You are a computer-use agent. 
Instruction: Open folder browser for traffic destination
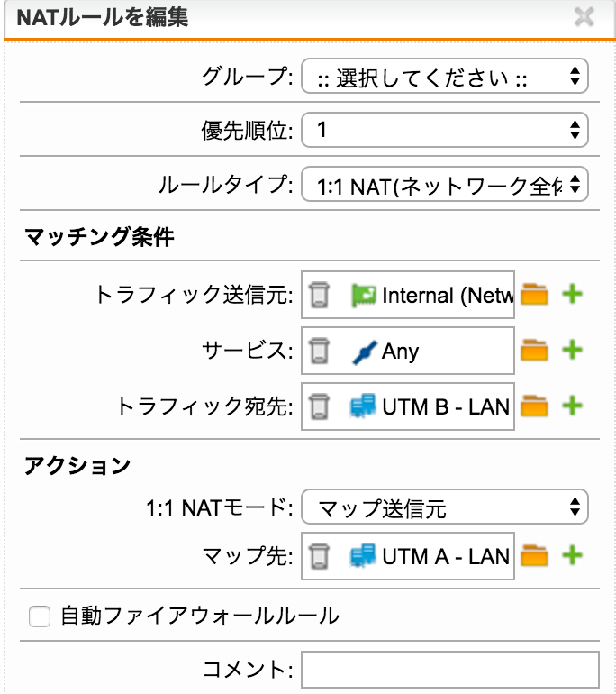pyautogui.click(x=534, y=406)
